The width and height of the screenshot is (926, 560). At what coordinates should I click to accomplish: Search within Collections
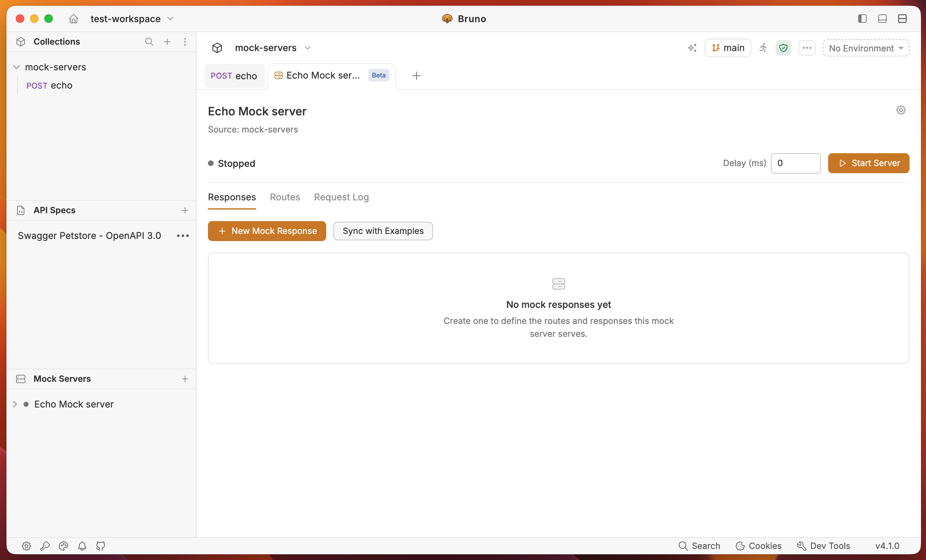click(149, 42)
